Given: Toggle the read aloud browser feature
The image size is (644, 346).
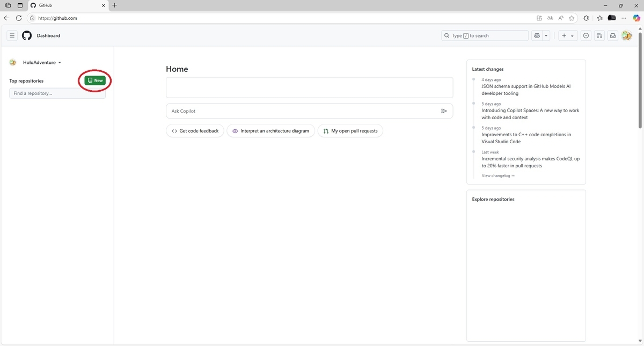Looking at the screenshot, I should (560, 18).
